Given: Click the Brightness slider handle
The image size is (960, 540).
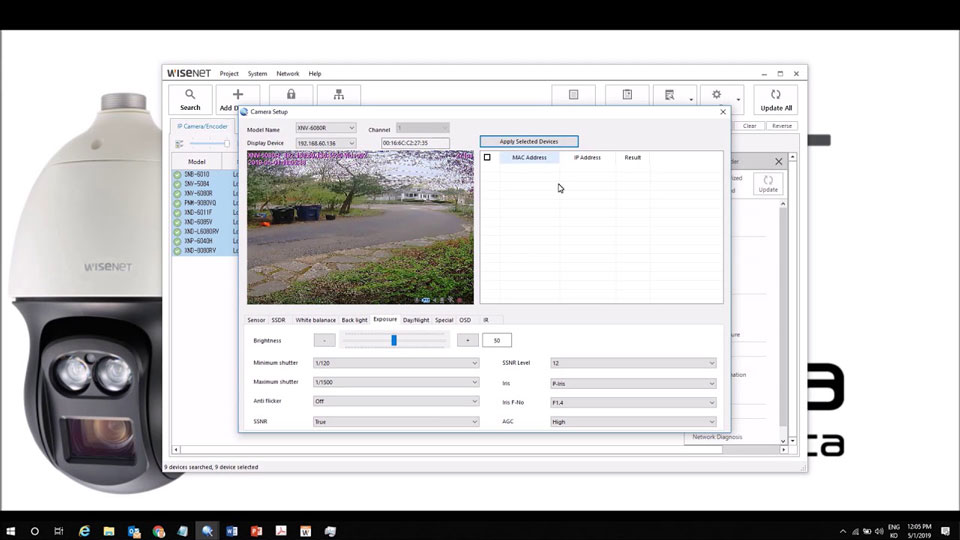Looking at the screenshot, I should (394, 340).
